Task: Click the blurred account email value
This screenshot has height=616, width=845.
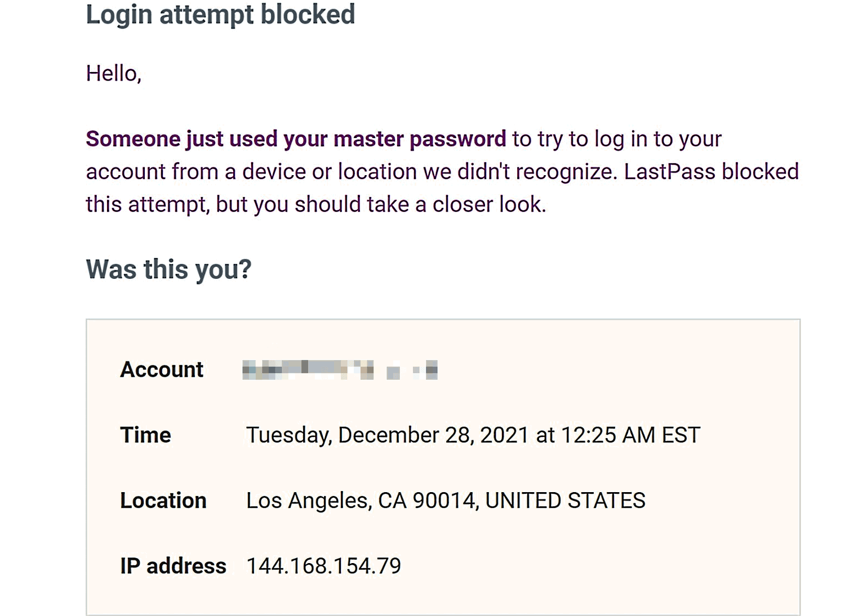Action: coord(340,370)
